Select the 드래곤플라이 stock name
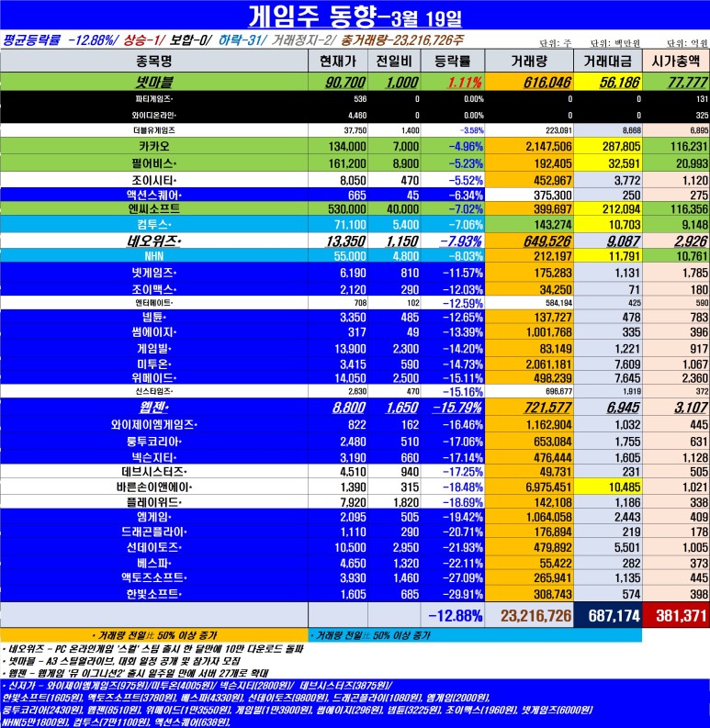710x728 pixels. coord(153,532)
